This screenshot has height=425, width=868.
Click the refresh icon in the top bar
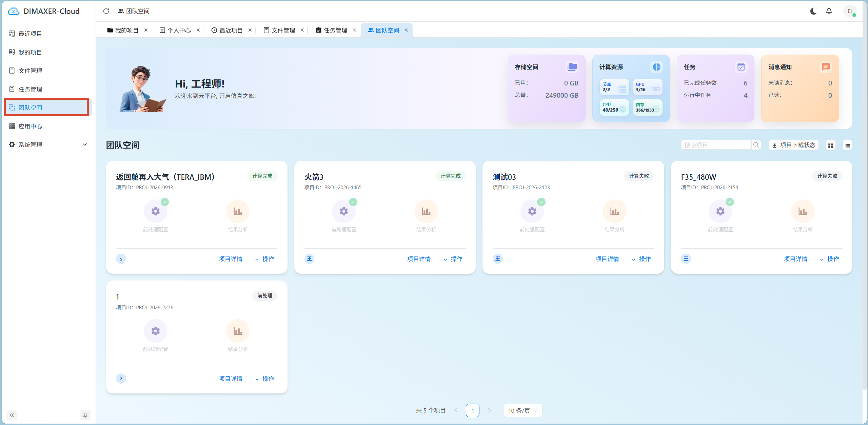coord(106,11)
